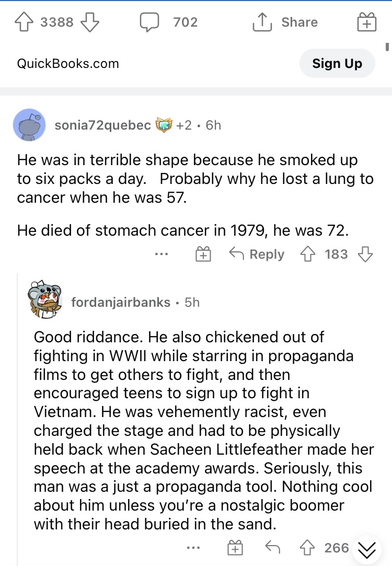Reply to sonia72quebec's comment
The image size is (392, 566).
tap(257, 254)
